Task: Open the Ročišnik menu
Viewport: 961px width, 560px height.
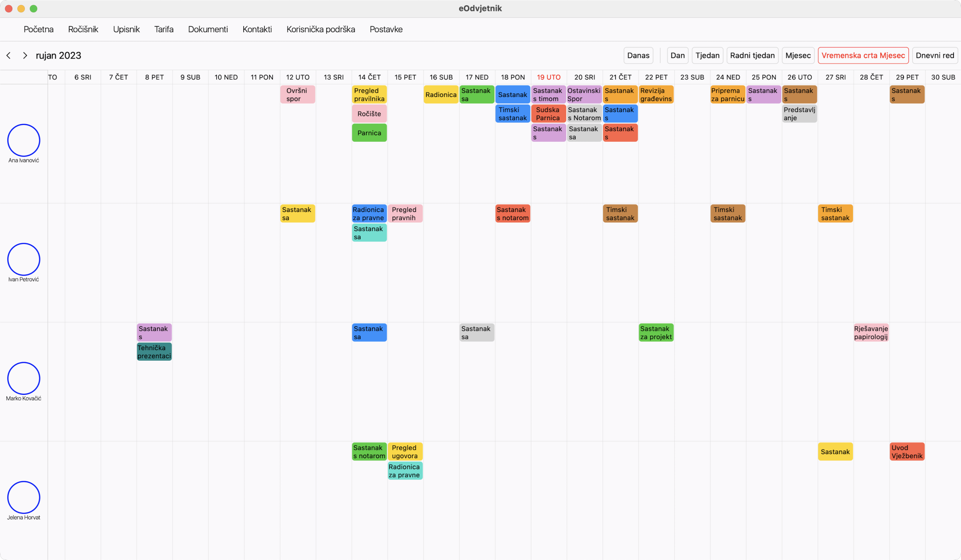Action: (83, 29)
